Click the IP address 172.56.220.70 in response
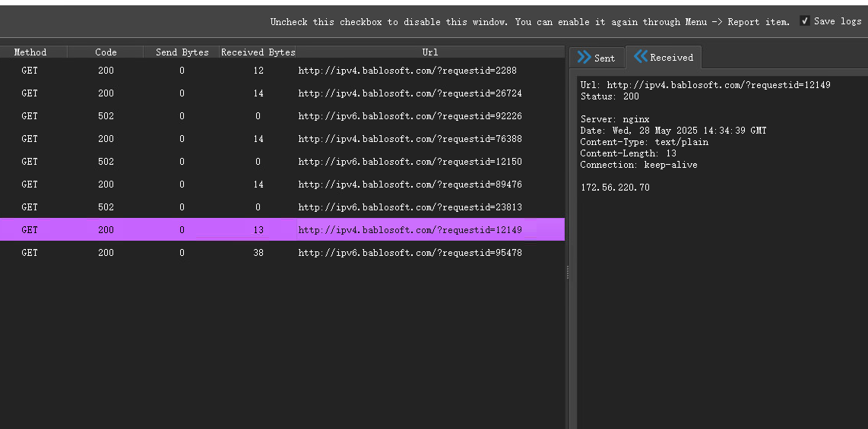The image size is (868, 429). click(615, 188)
